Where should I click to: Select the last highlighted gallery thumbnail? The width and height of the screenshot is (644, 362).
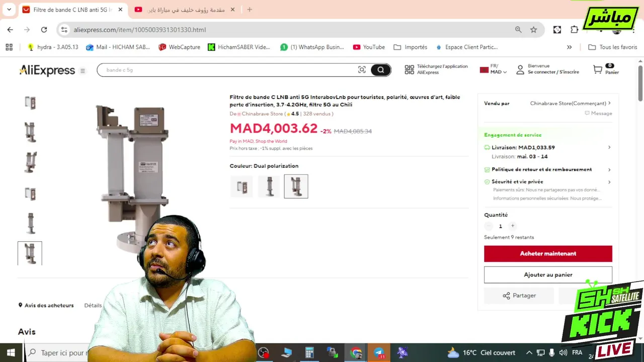[x=30, y=253]
